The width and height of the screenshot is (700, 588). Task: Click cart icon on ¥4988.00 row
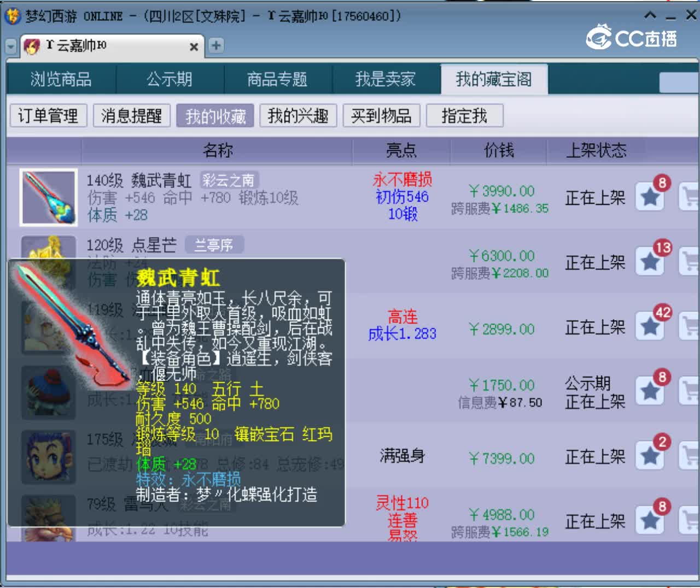click(x=690, y=521)
